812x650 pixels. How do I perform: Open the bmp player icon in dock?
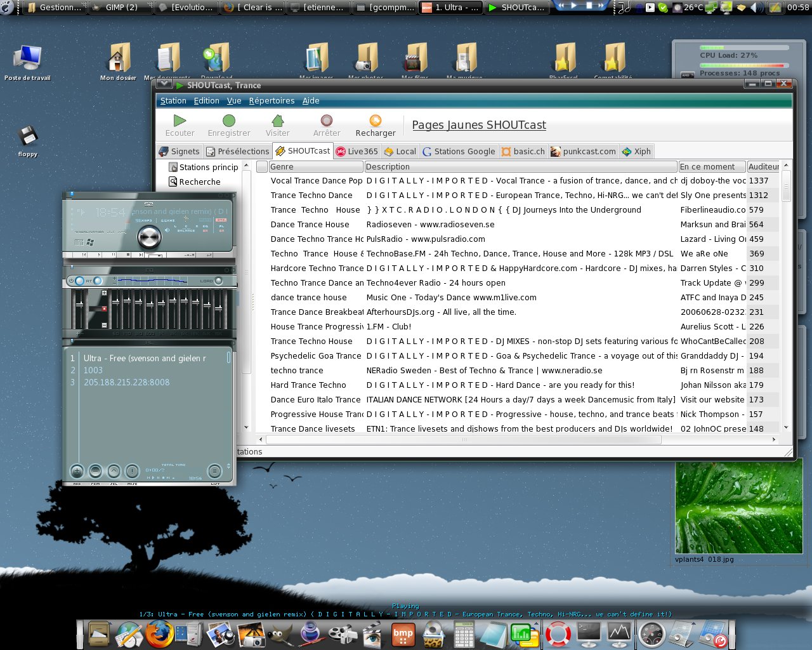[403, 633]
